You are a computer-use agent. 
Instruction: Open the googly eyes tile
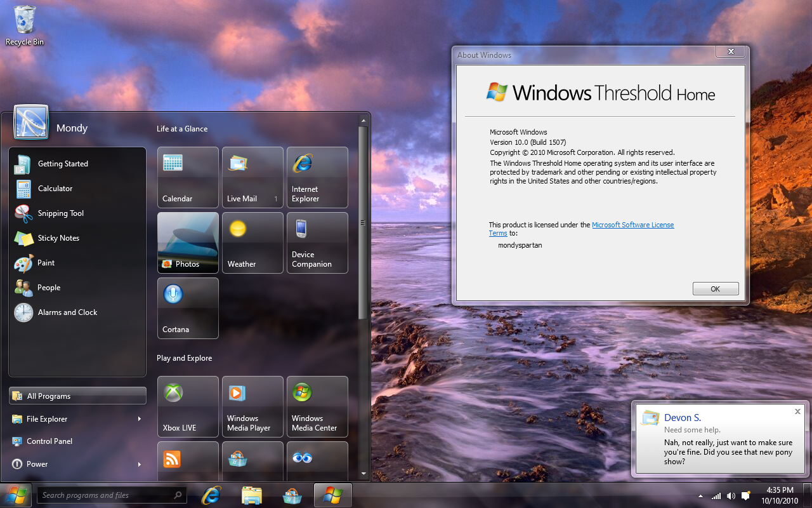coord(317,461)
